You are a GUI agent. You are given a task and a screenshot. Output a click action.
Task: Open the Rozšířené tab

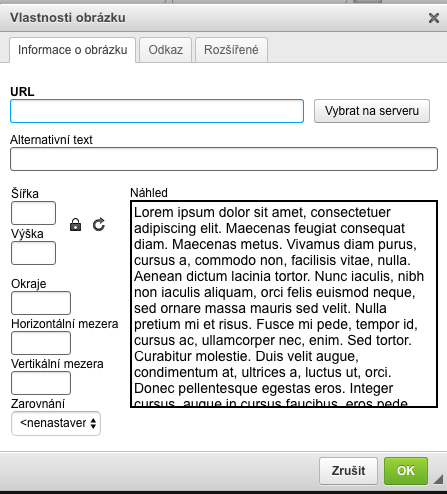click(231, 50)
